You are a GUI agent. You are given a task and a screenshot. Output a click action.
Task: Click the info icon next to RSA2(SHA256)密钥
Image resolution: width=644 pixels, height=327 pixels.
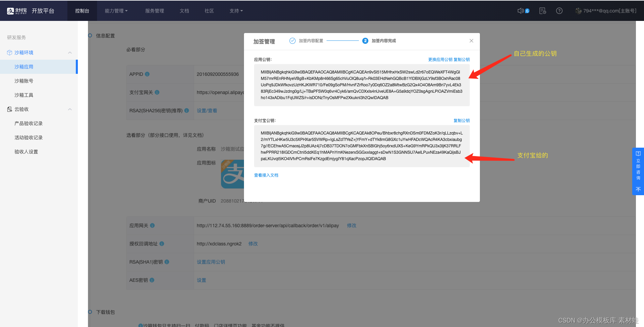(x=187, y=111)
